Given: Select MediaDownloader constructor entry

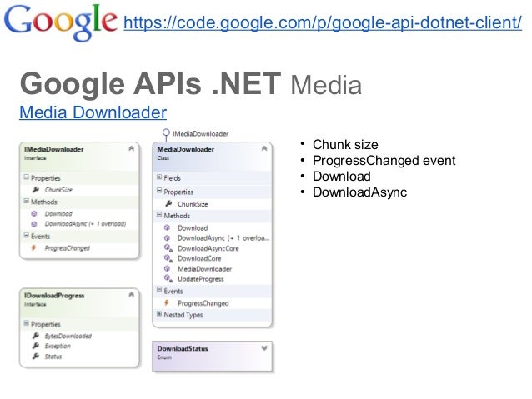Looking at the screenshot, I should click(x=204, y=269).
